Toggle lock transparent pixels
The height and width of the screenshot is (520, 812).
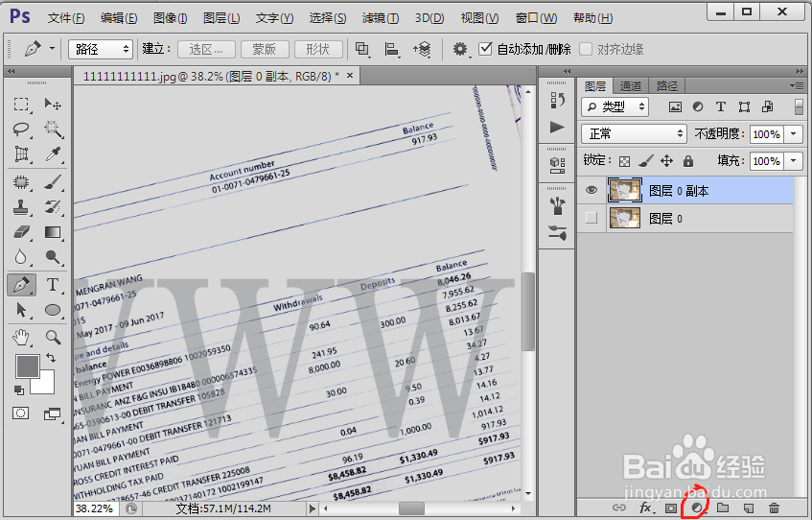pyautogui.click(x=625, y=161)
